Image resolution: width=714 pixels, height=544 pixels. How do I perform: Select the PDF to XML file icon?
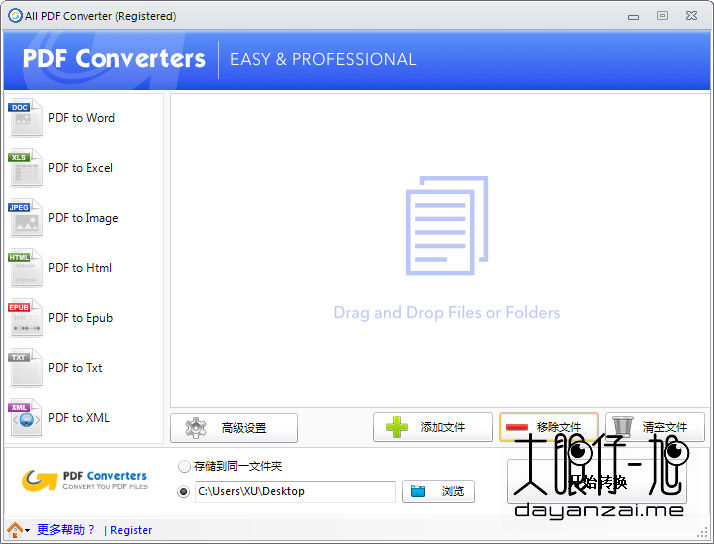pos(26,418)
